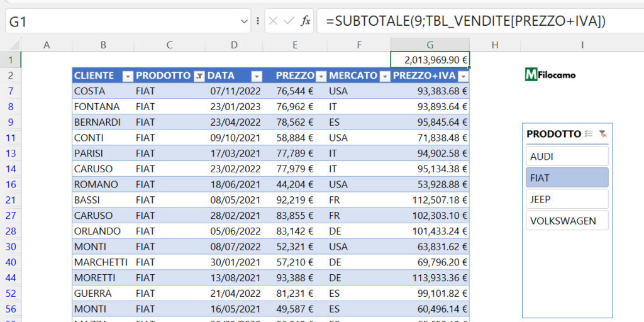Click price cell 44,204 €
This screenshot has width=644, height=322.
pyautogui.click(x=295, y=184)
